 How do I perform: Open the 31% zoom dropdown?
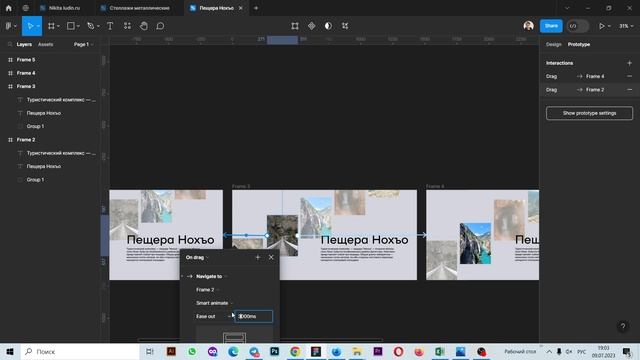626,26
